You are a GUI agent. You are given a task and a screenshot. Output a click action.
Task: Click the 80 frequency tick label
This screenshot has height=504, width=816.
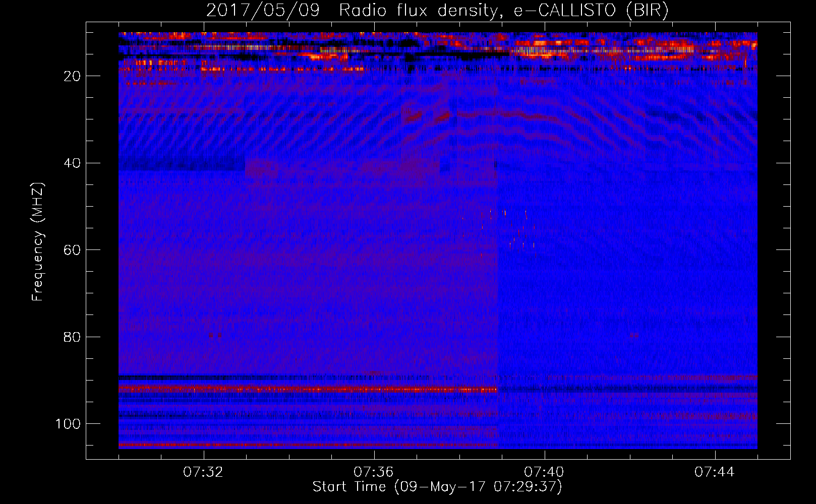tap(72, 337)
